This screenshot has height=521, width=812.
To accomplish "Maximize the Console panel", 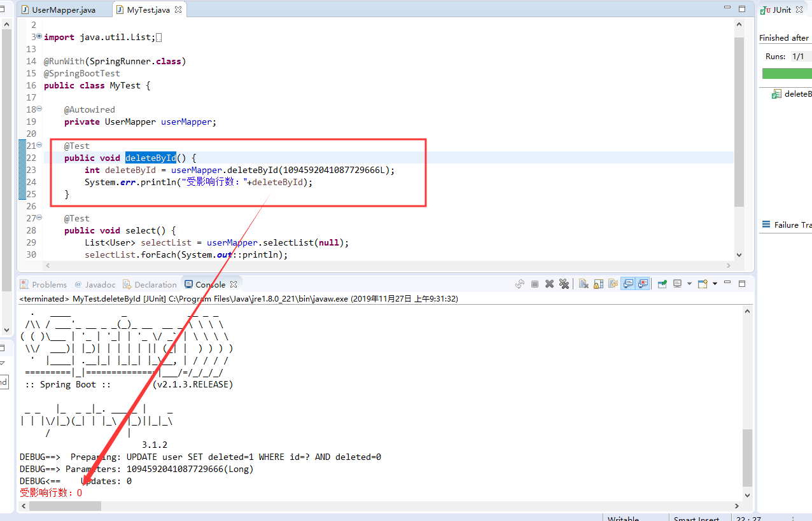I will 742,284.
